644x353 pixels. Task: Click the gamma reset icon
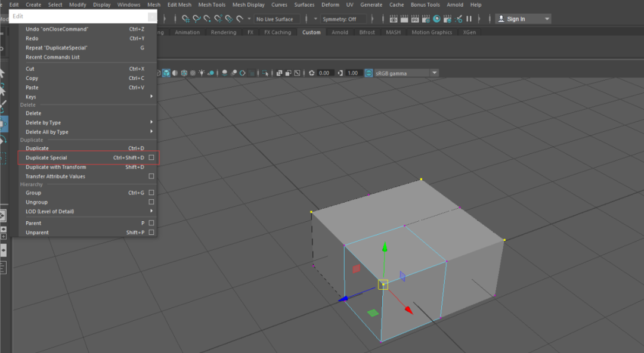tap(340, 73)
